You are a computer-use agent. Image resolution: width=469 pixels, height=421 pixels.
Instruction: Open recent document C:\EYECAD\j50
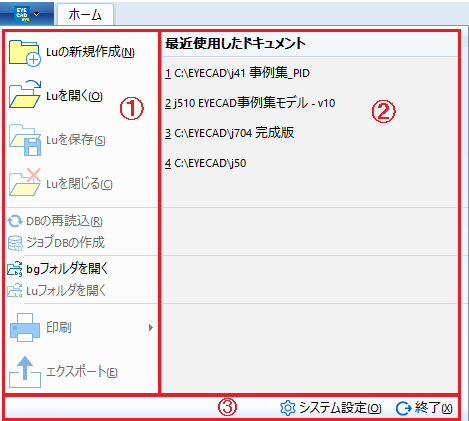point(206,163)
